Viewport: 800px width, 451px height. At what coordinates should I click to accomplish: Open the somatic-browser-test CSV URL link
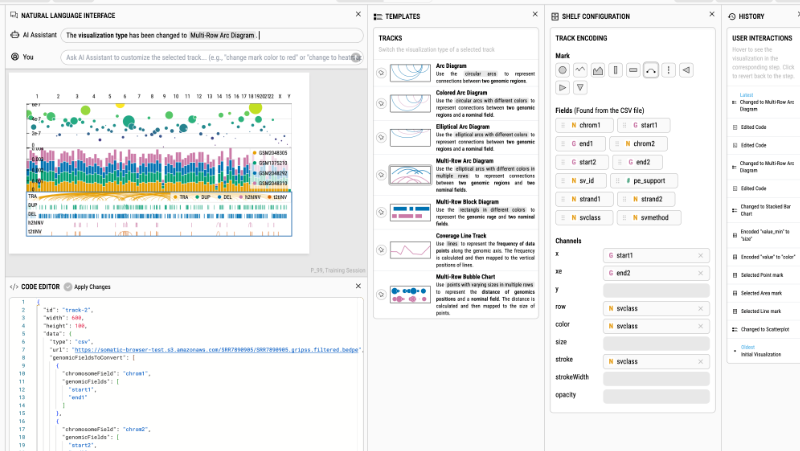pos(217,350)
